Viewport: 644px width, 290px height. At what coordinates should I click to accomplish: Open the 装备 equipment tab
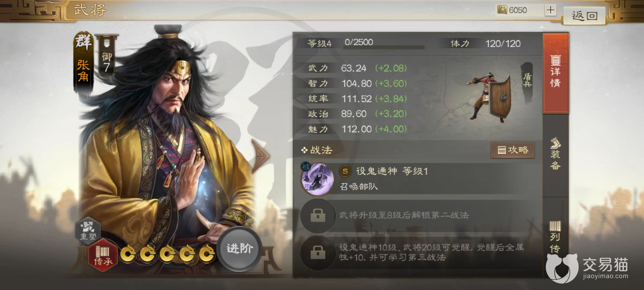click(555, 155)
